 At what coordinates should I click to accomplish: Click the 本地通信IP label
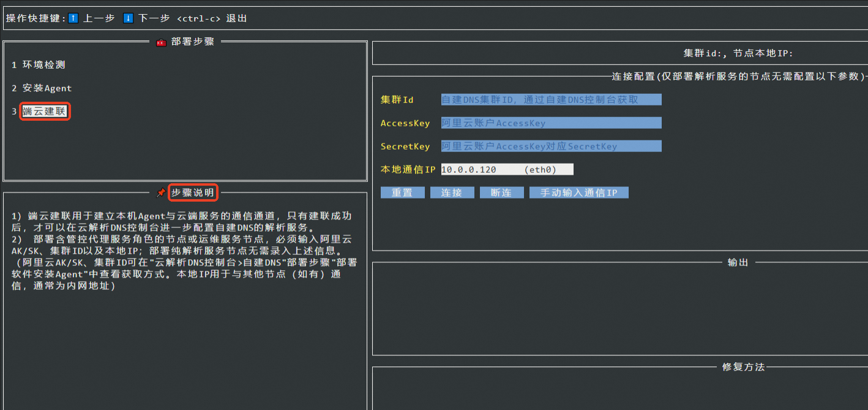(x=408, y=169)
